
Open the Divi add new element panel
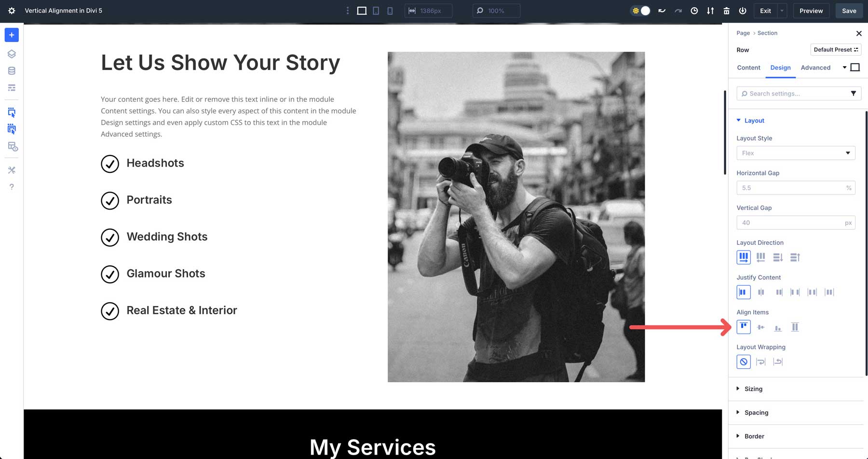coord(11,35)
